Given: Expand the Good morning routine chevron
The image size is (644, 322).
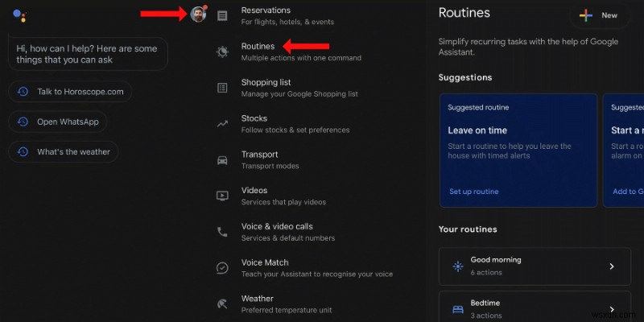Looking at the screenshot, I should coord(611,266).
